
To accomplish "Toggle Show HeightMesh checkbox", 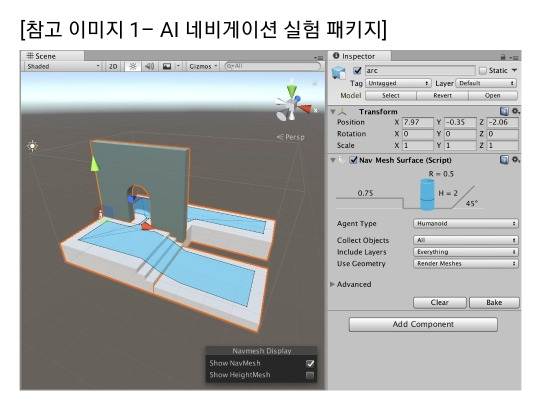I will click(x=310, y=375).
